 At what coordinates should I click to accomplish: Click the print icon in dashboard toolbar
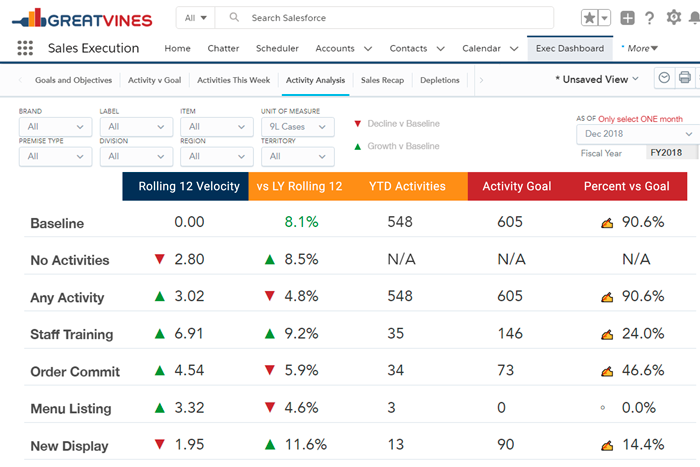(685, 79)
